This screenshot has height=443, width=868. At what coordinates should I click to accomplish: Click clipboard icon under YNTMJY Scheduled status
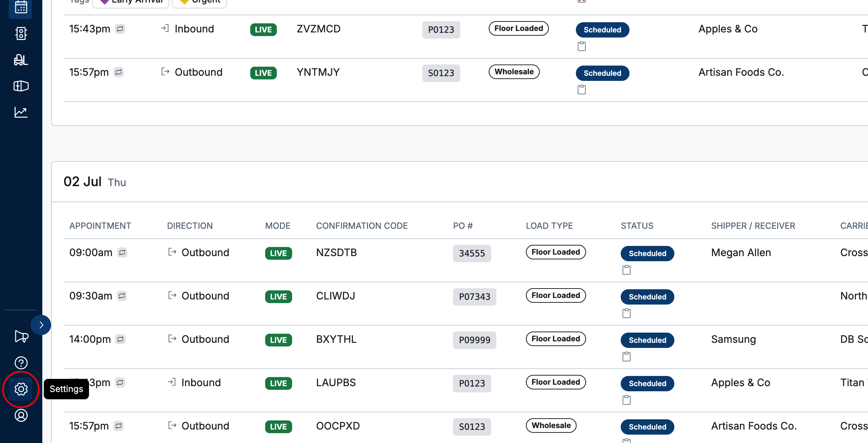(x=582, y=90)
